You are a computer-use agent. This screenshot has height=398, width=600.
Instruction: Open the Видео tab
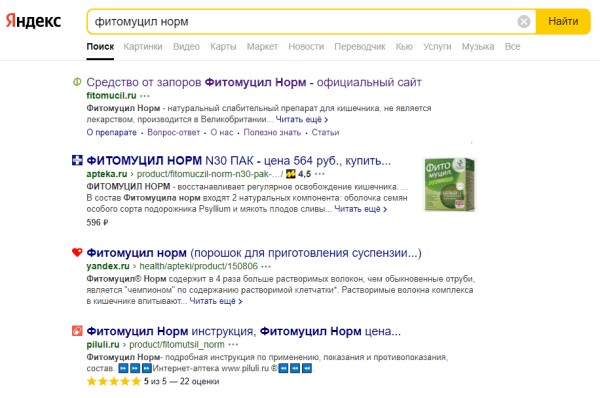[186, 47]
